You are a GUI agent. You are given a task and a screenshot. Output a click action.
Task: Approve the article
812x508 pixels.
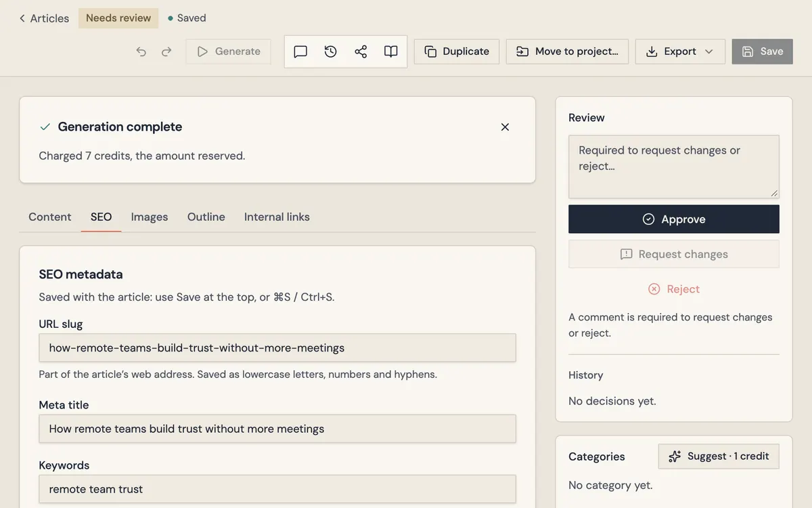[674, 219]
